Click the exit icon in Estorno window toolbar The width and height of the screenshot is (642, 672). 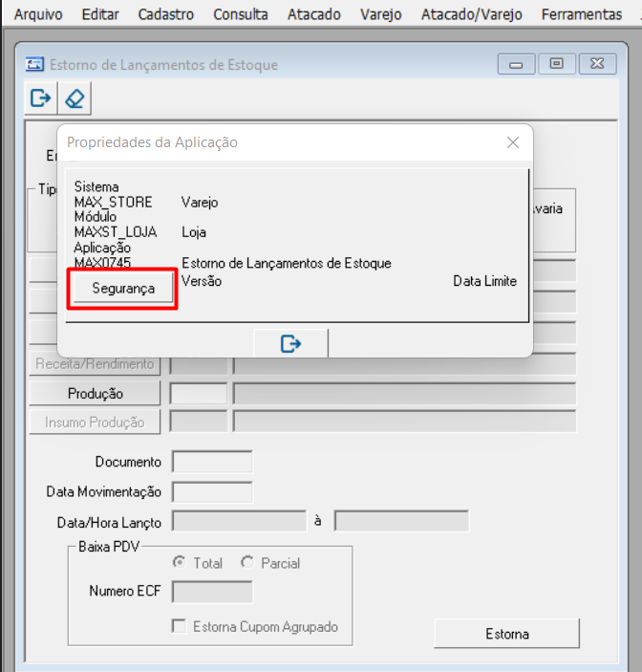[41, 98]
